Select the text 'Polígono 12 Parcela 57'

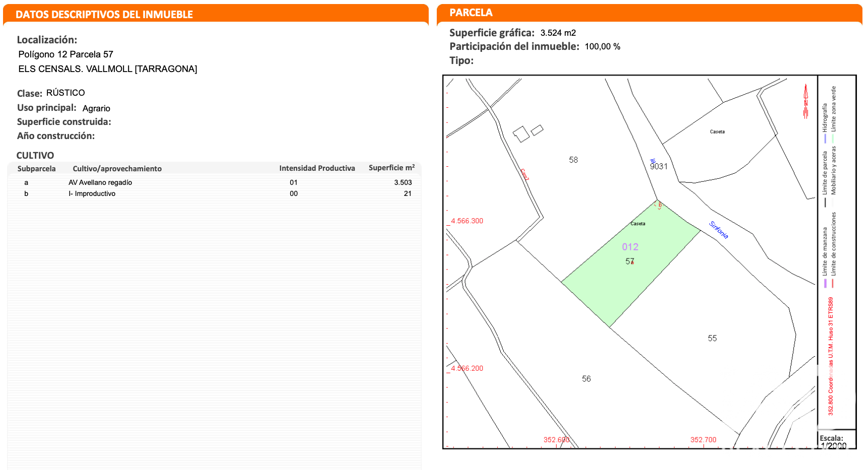pos(66,54)
